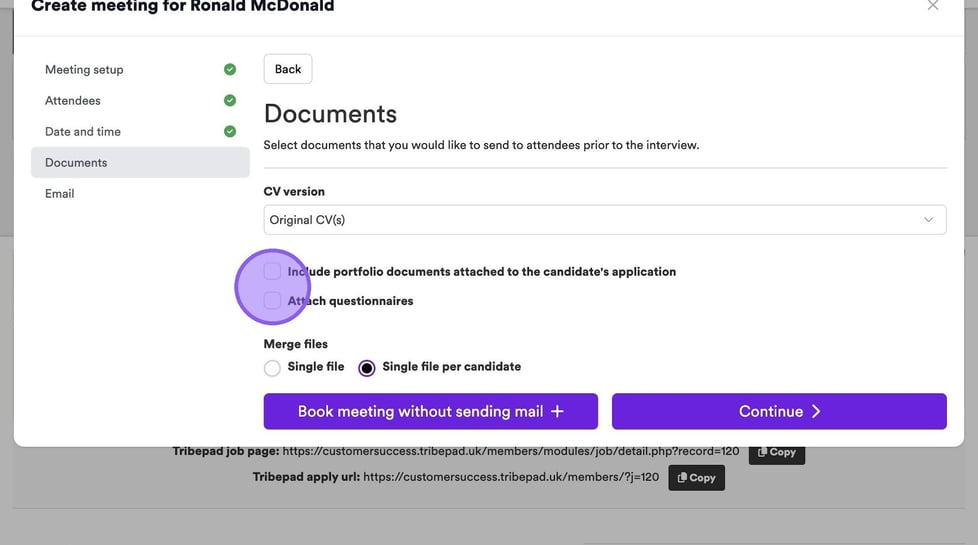Click the green check beside Meeting setup

[x=230, y=70]
